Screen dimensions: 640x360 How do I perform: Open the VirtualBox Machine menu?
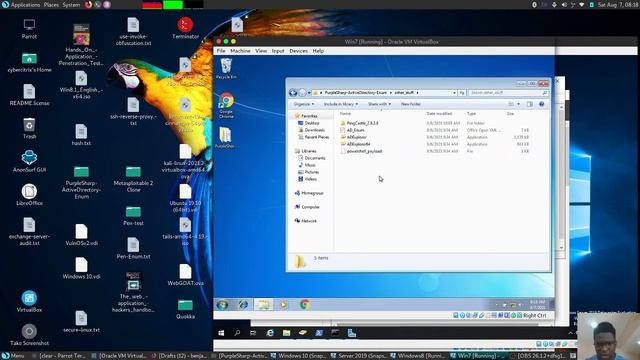(x=240, y=51)
